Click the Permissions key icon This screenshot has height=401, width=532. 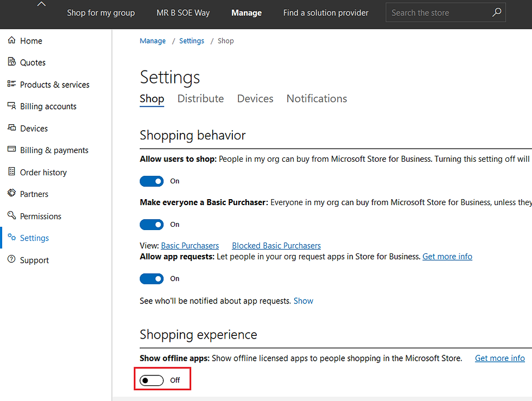tap(12, 215)
